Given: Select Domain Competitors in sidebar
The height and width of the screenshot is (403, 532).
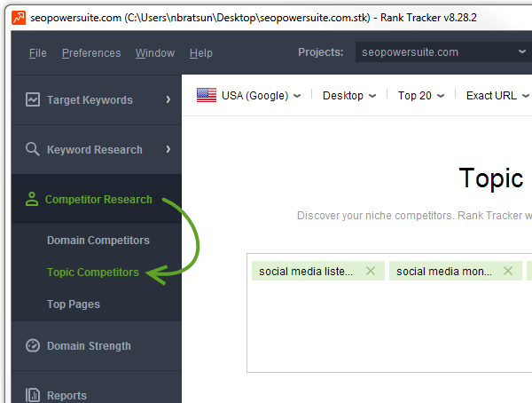Looking at the screenshot, I should [x=98, y=241].
